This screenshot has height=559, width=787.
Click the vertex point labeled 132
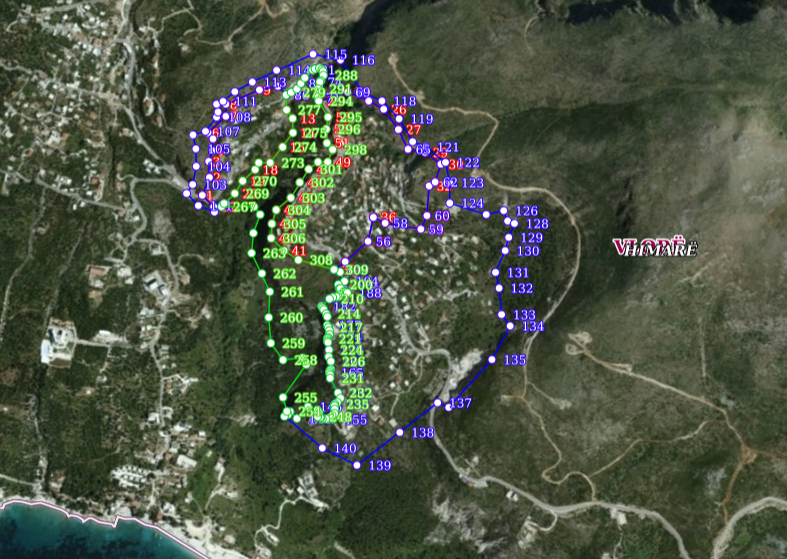(499, 288)
